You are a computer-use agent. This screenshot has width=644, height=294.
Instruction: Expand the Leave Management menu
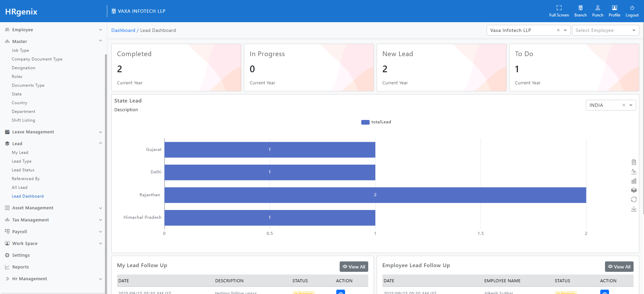click(33, 132)
